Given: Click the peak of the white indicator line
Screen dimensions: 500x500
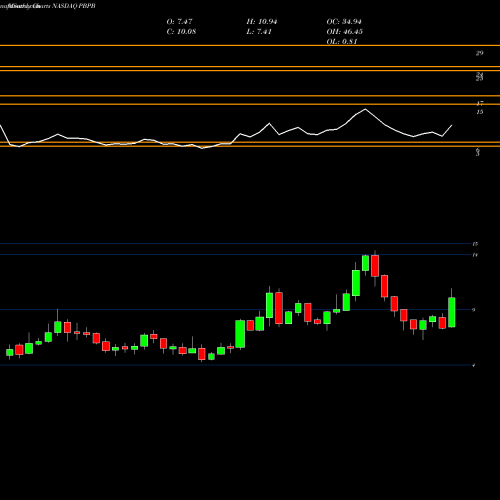Looking at the screenshot, I should (x=365, y=109).
